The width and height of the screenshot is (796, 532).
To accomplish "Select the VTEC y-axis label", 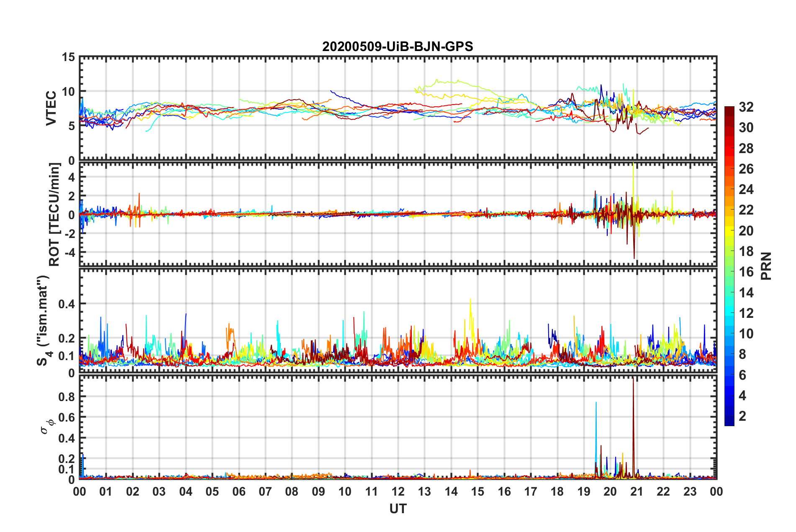I will 51,108.
